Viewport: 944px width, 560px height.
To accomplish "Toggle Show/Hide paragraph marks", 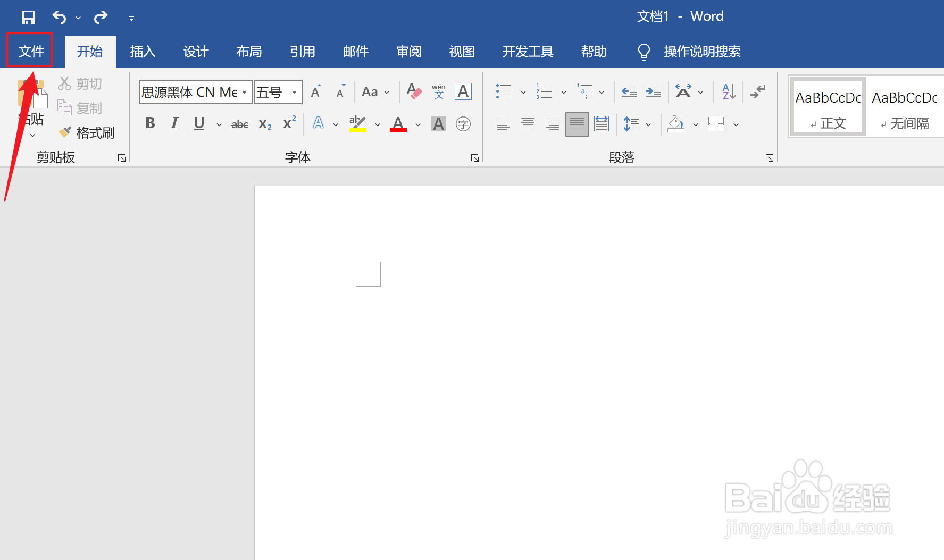I will click(x=758, y=91).
